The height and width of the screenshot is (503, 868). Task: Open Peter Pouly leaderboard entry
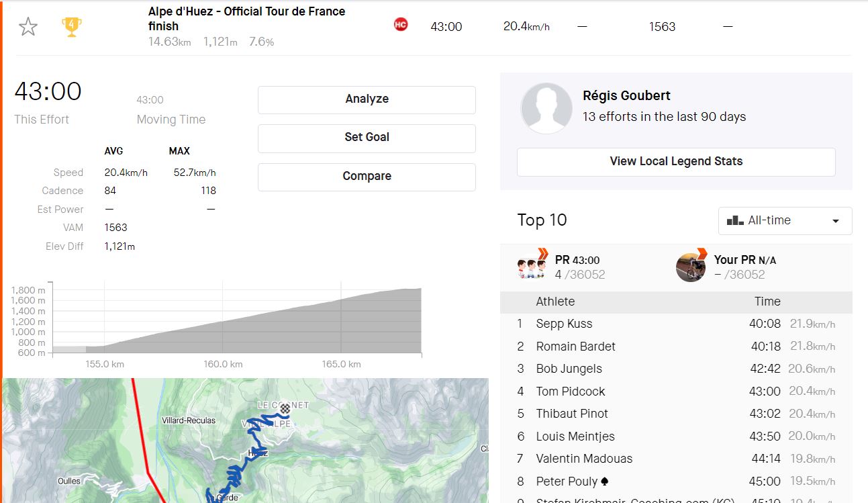click(x=567, y=482)
